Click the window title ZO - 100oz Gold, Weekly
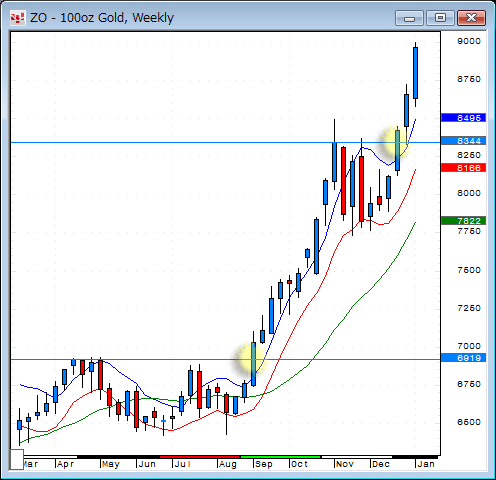The width and height of the screenshot is (496, 480). coord(102,18)
